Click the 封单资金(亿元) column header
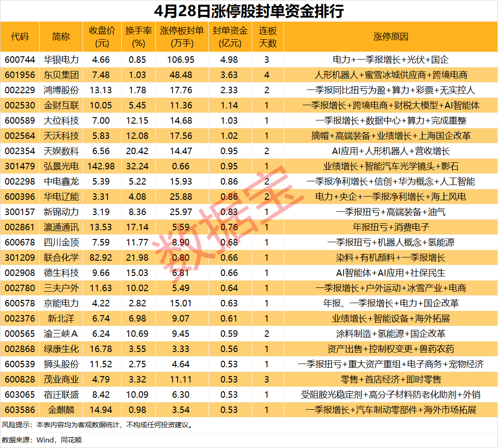Image resolution: width=498 pixels, height=448 pixels. click(x=230, y=37)
